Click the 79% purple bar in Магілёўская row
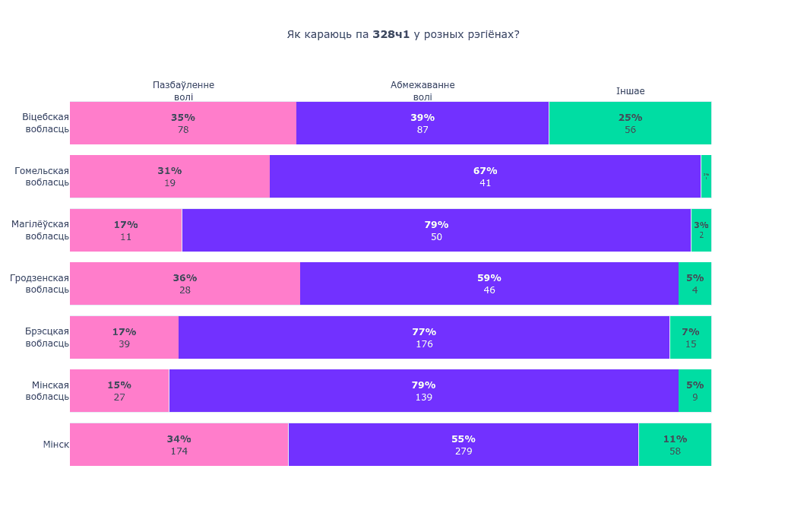Image resolution: width=807 pixels, height=532 pixels. point(436,230)
